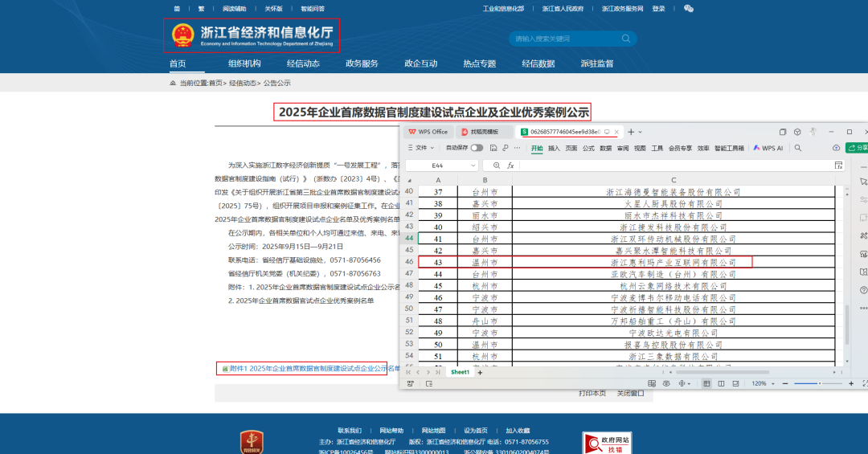
Task: Select normal view icon in status bar
Action: pos(707,383)
